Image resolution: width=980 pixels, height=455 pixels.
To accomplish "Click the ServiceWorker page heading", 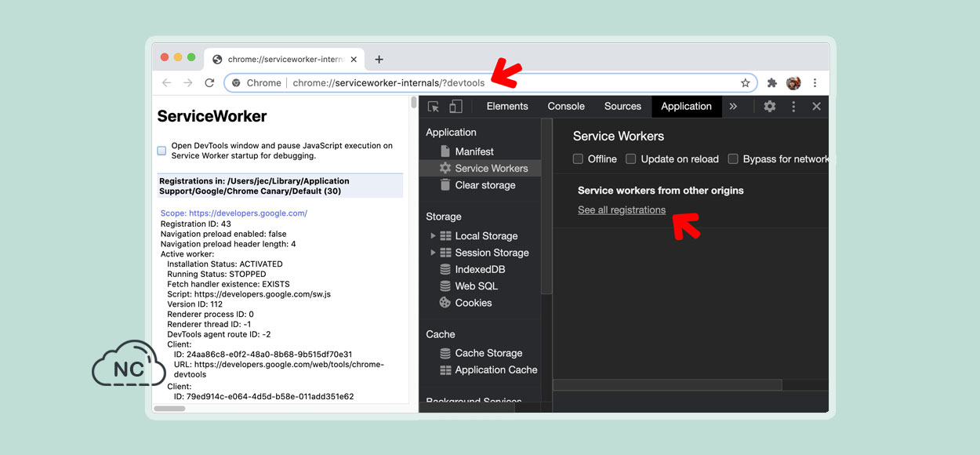I will tap(212, 117).
